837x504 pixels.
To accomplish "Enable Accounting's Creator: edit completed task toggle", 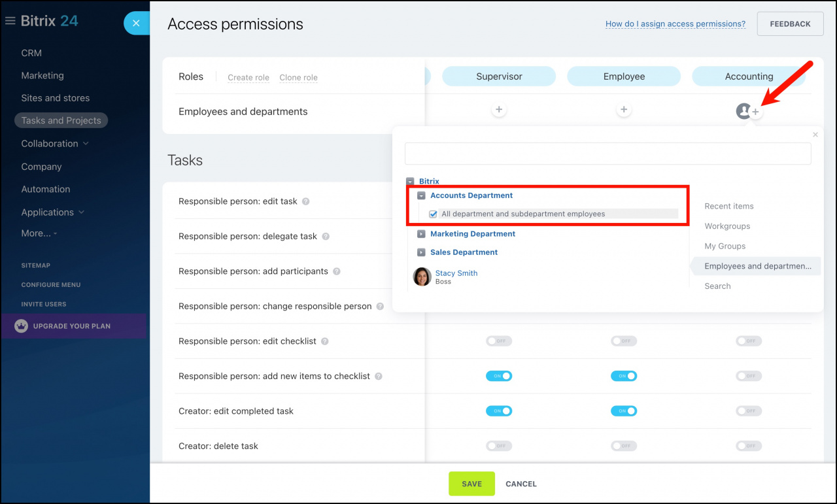I will tap(749, 411).
